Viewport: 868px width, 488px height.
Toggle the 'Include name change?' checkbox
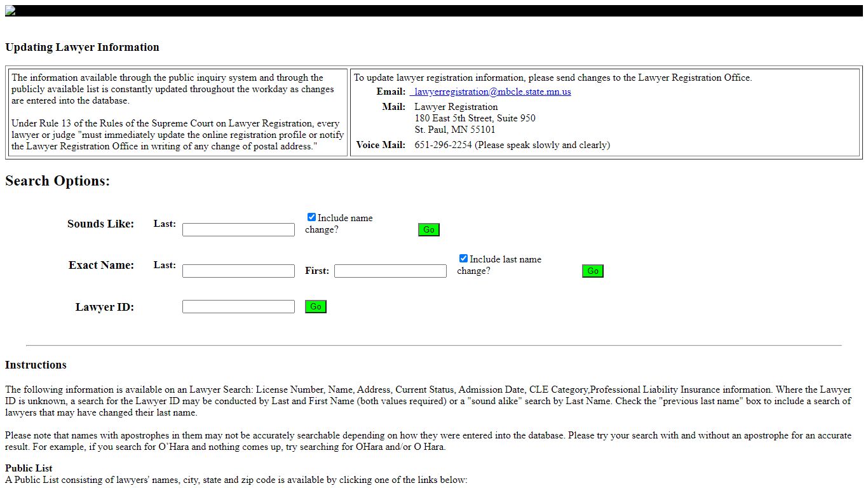point(311,217)
